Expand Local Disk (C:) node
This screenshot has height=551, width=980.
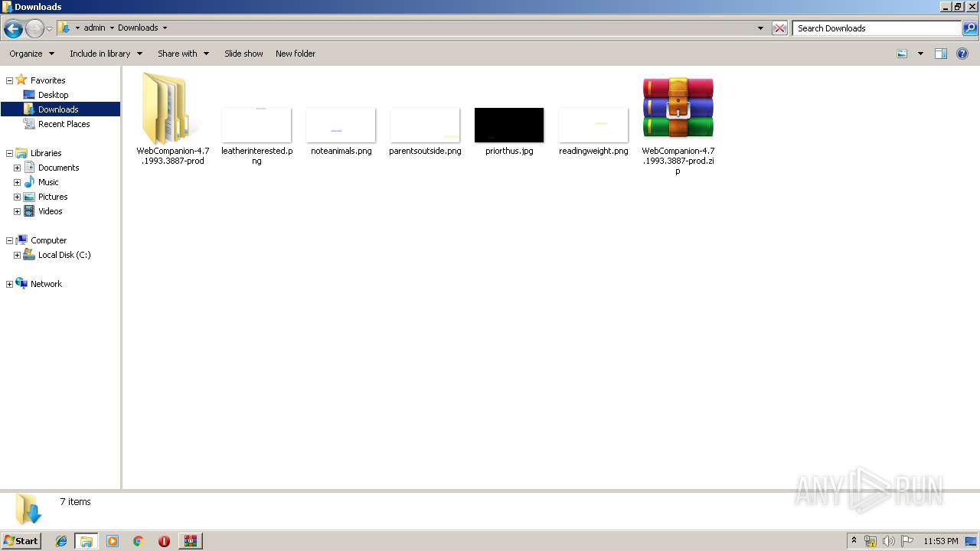(x=17, y=255)
